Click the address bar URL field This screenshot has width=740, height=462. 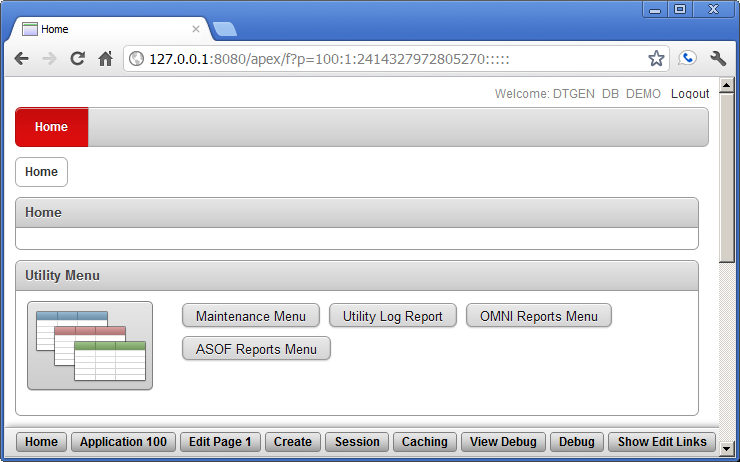396,59
